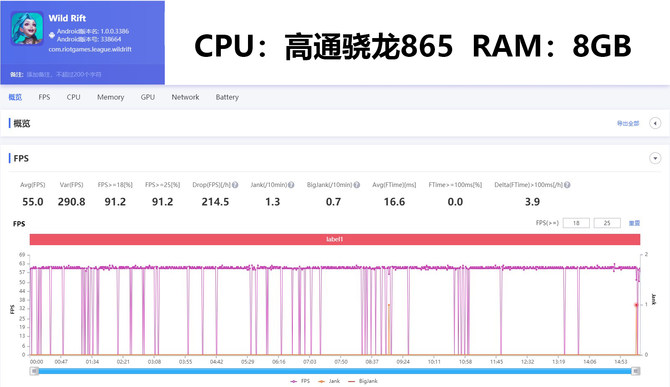The image size is (670, 387).
Task: Open help icon next to Drop(FPS)
Action: click(235, 185)
